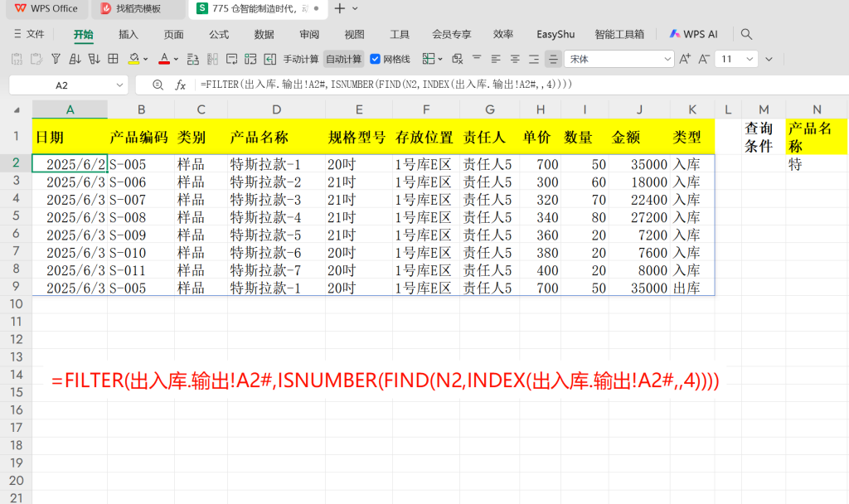Viewport: 849px width, 504px height.
Task: Switch to the 数据 Data tab
Action: 264,34
